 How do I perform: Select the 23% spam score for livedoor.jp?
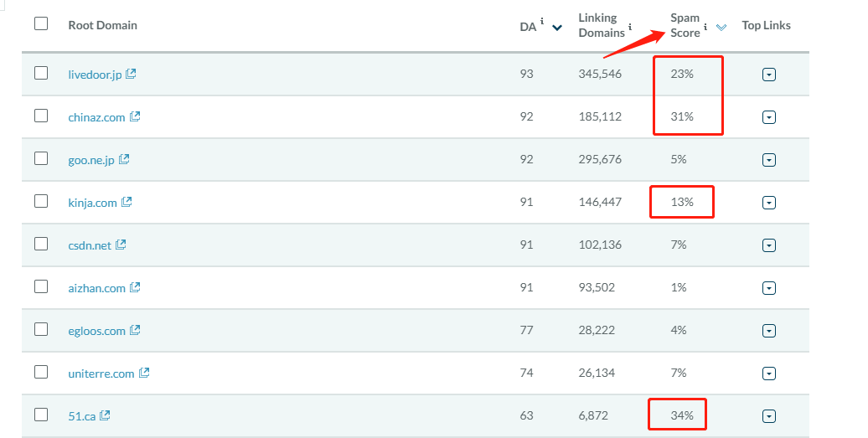click(x=682, y=74)
